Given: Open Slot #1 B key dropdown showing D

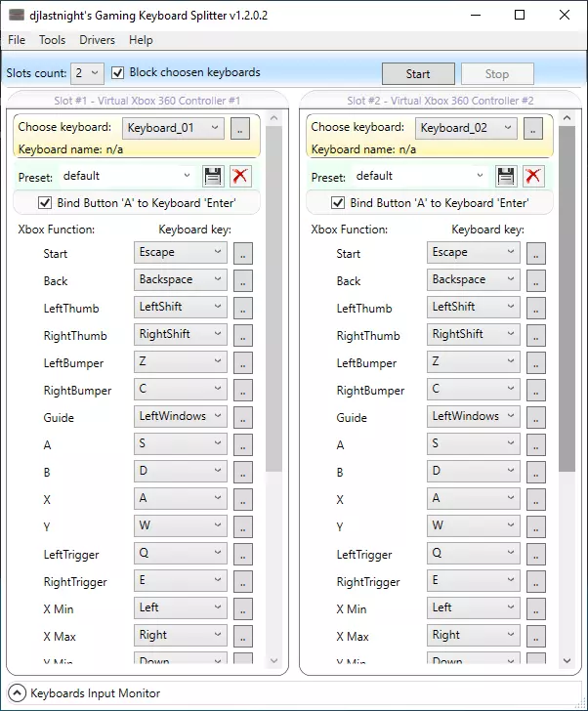Looking at the screenshot, I should [x=181, y=471].
